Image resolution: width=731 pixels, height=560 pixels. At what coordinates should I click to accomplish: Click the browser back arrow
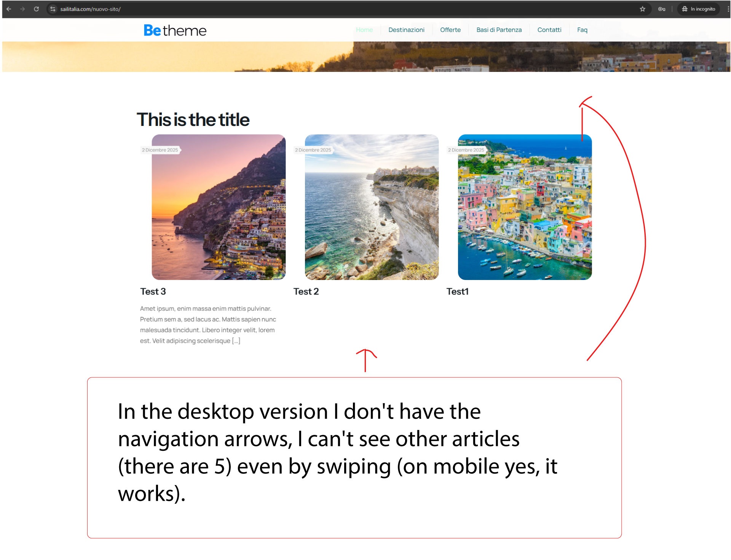point(9,9)
